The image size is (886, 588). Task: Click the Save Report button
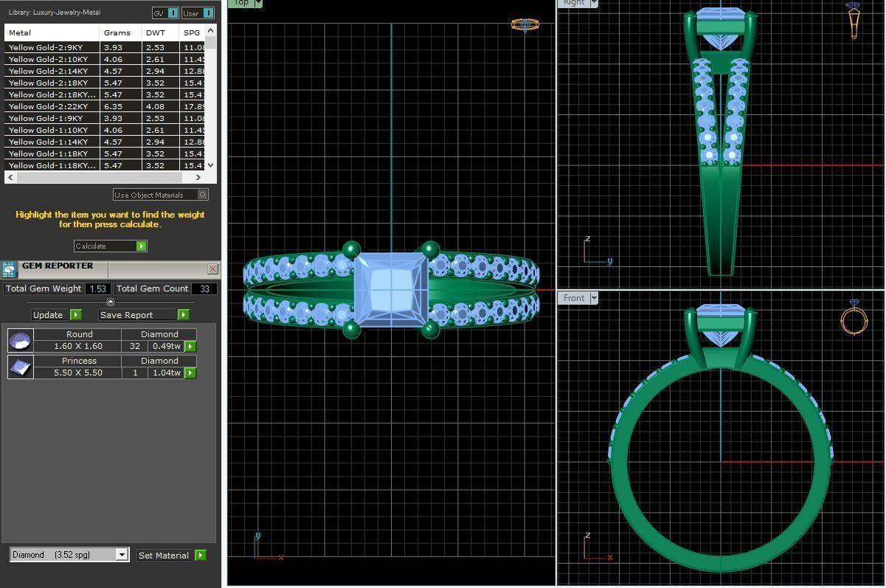(143, 314)
